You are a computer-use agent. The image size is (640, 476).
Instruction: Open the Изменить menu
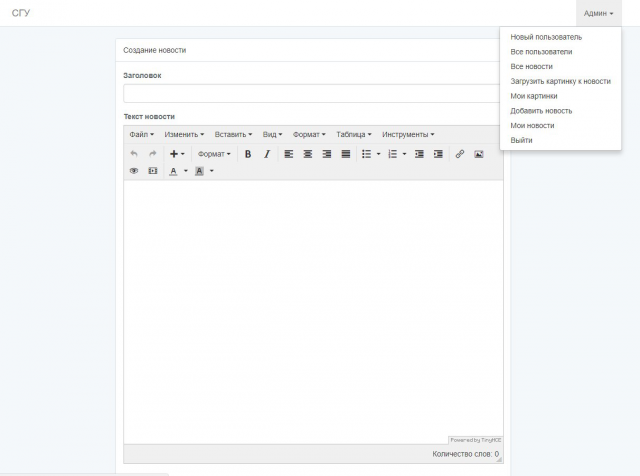coord(184,134)
